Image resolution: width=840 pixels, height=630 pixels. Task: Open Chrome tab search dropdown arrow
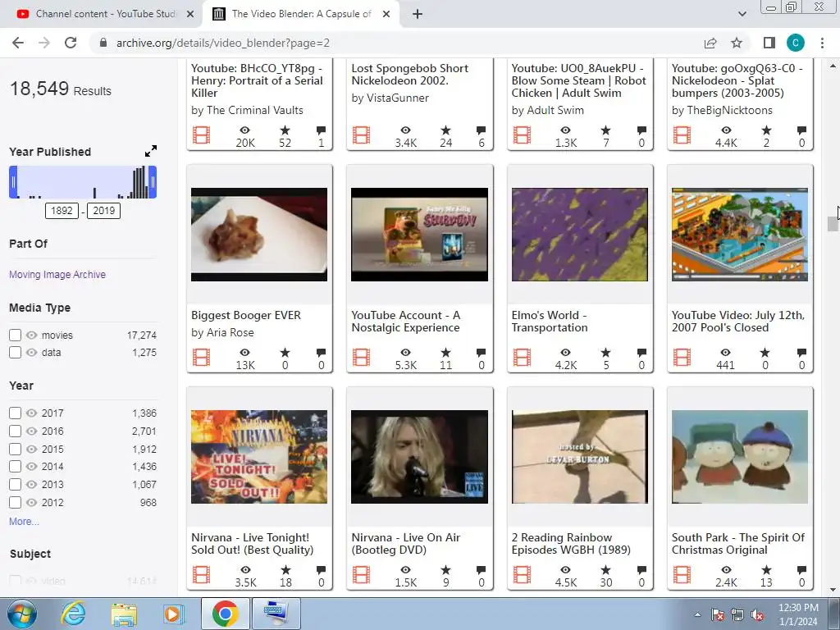pyautogui.click(x=742, y=14)
